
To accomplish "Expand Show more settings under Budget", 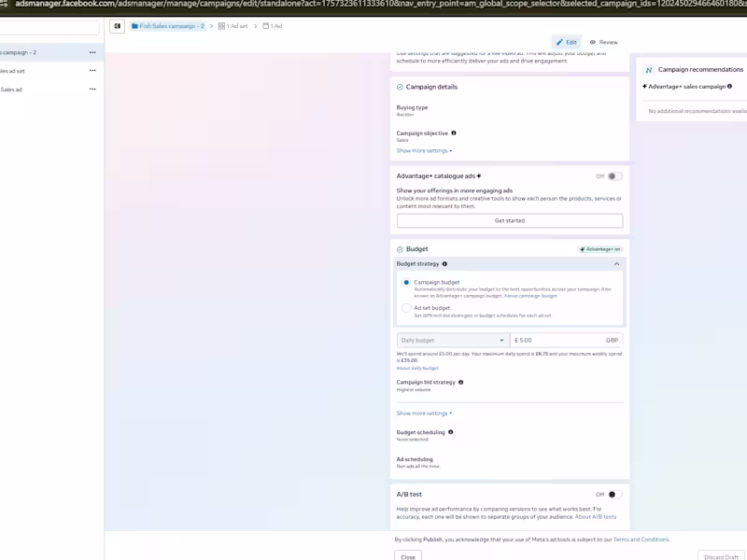I will pos(424,413).
